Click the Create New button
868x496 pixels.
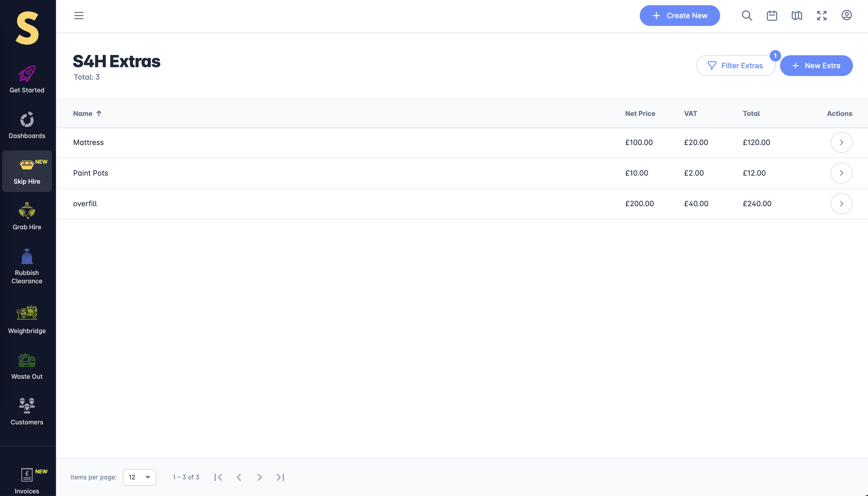click(680, 16)
